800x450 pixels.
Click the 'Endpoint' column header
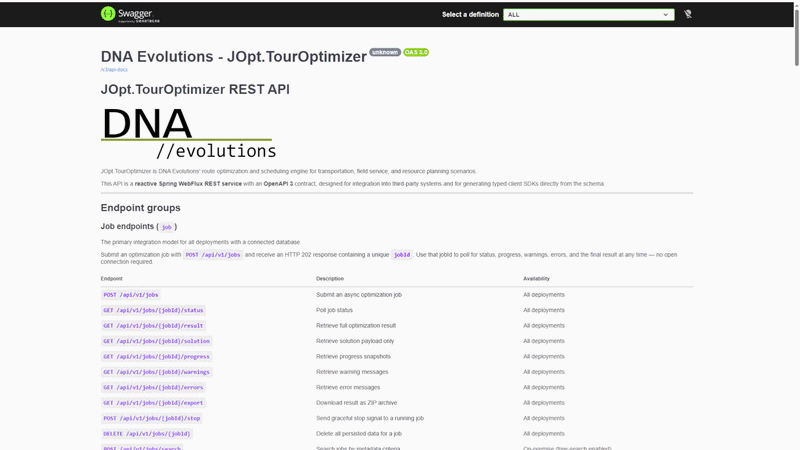tap(111, 279)
